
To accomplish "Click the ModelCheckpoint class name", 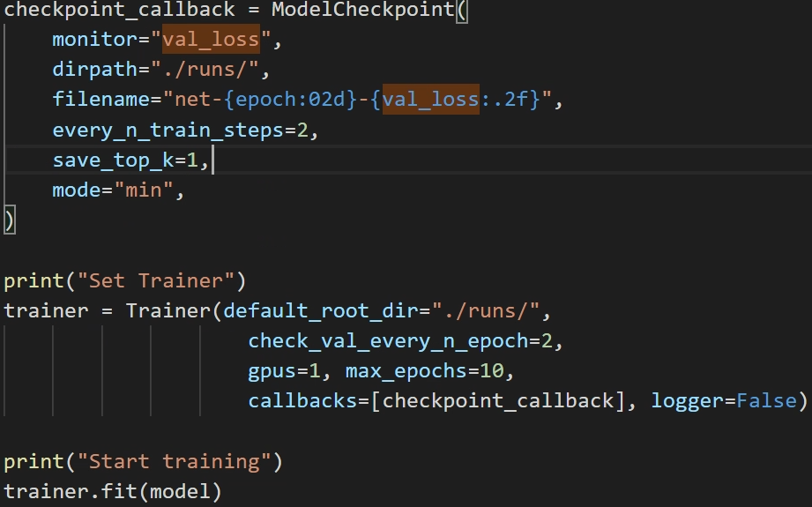I will 363,10.
